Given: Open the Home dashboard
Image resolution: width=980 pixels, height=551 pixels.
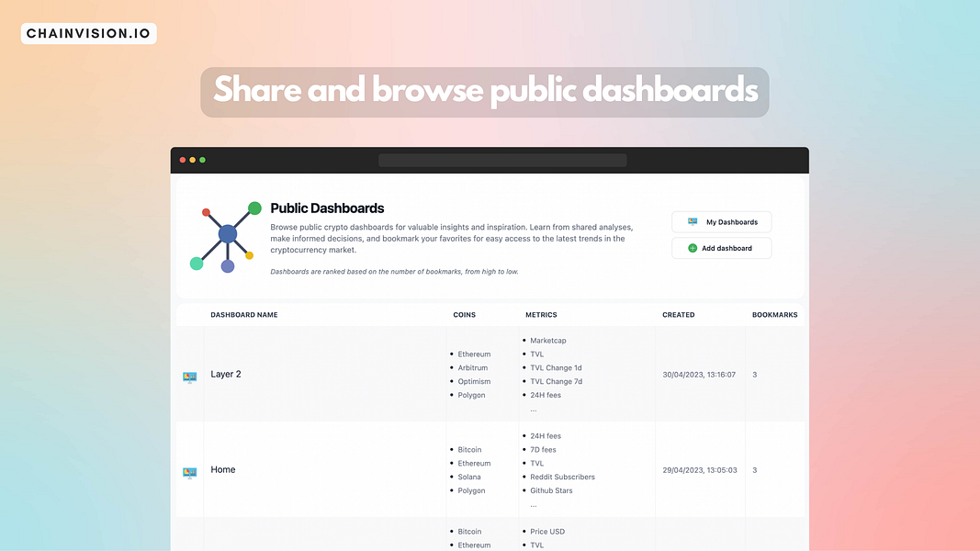Looking at the screenshot, I should tap(223, 469).
